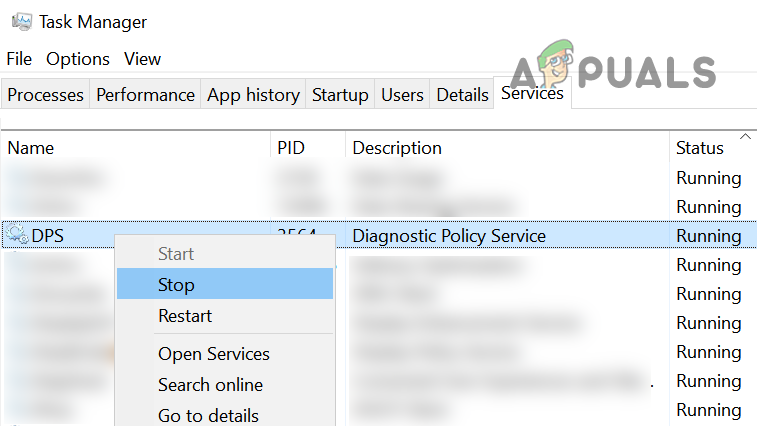
Task: Switch to the Details tab
Action: pyautogui.click(x=462, y=95)
